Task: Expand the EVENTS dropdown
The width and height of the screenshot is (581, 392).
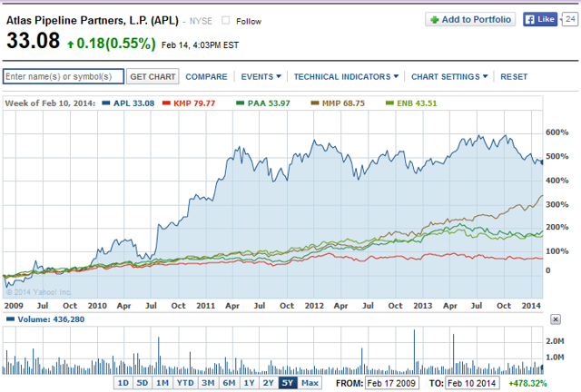Action: click(x=261, y=77)
